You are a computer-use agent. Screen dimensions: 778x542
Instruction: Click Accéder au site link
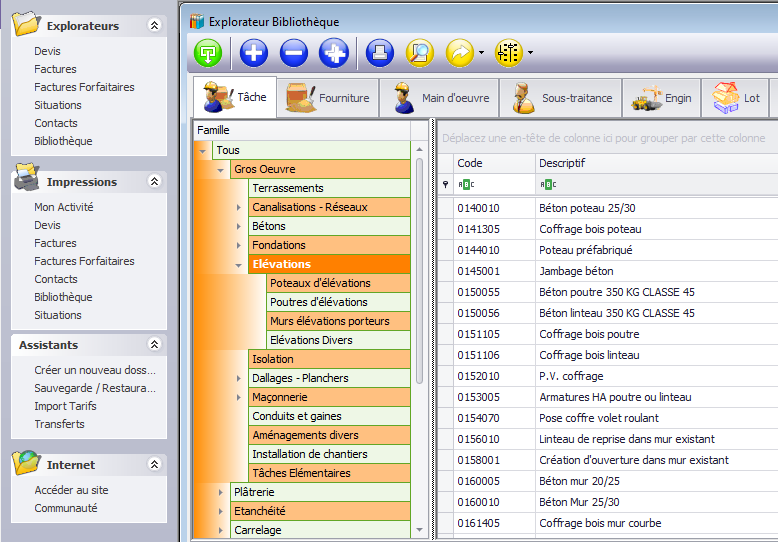(x=71, y=490)
